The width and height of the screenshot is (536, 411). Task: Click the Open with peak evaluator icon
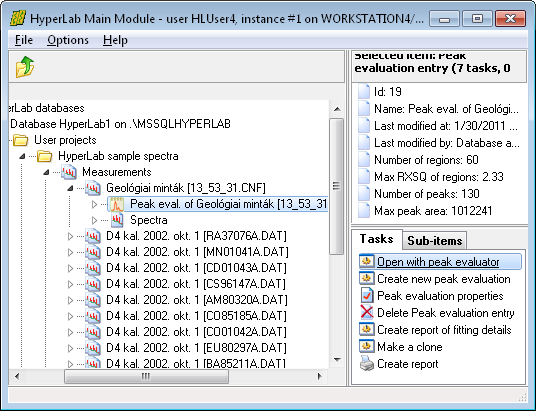click(366, 262)
